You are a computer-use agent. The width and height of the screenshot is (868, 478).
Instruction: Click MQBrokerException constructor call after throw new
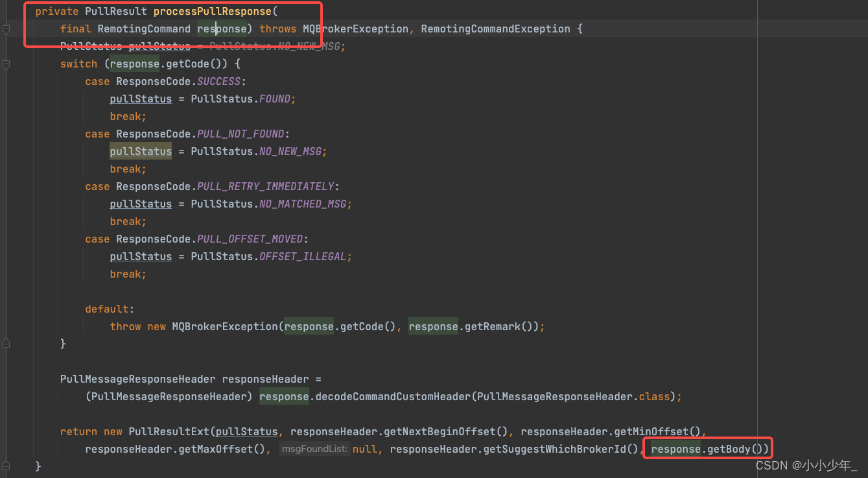[225, 327]
